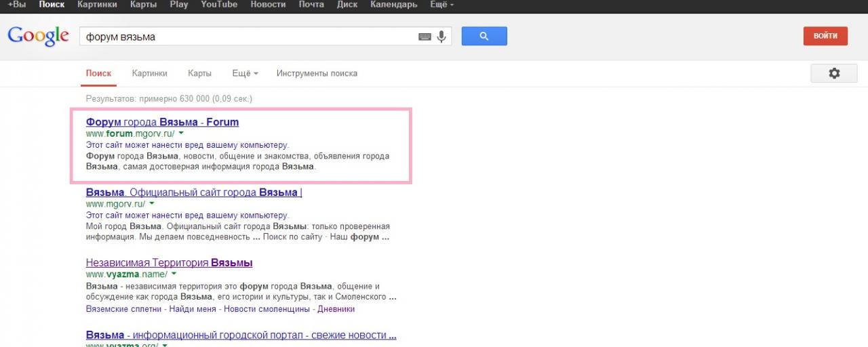Open the settings gear menu
The width and height of the screenshot is (868, 347).
pyautogui.click(x=833, y=73)
